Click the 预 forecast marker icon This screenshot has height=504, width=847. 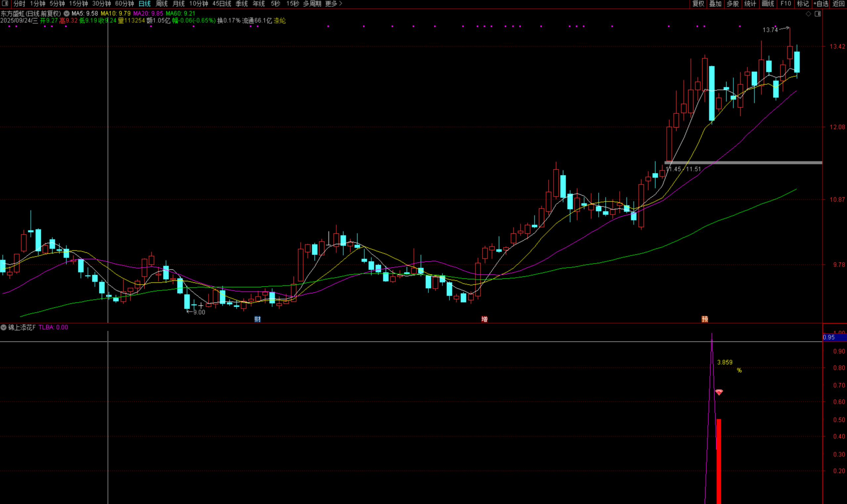tap(705, 319)
